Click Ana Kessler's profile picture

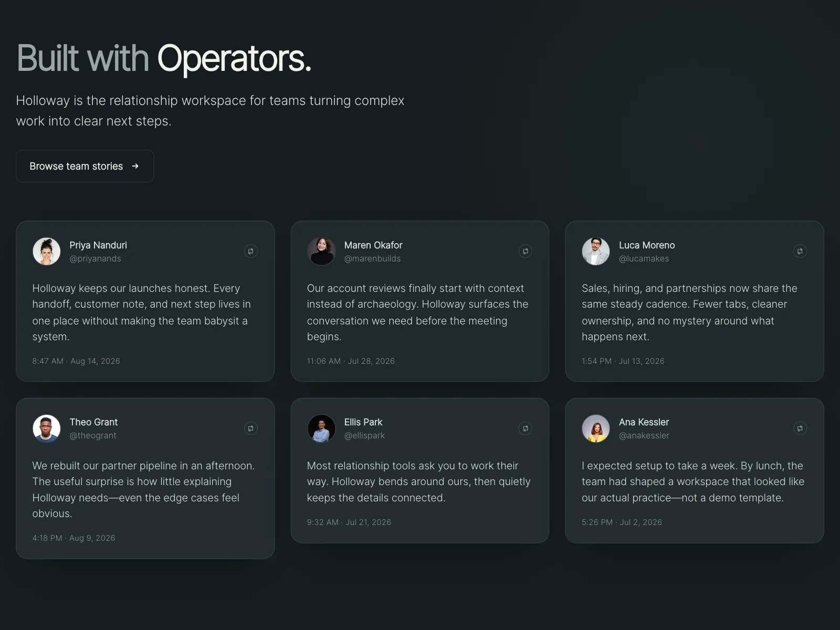596,428
